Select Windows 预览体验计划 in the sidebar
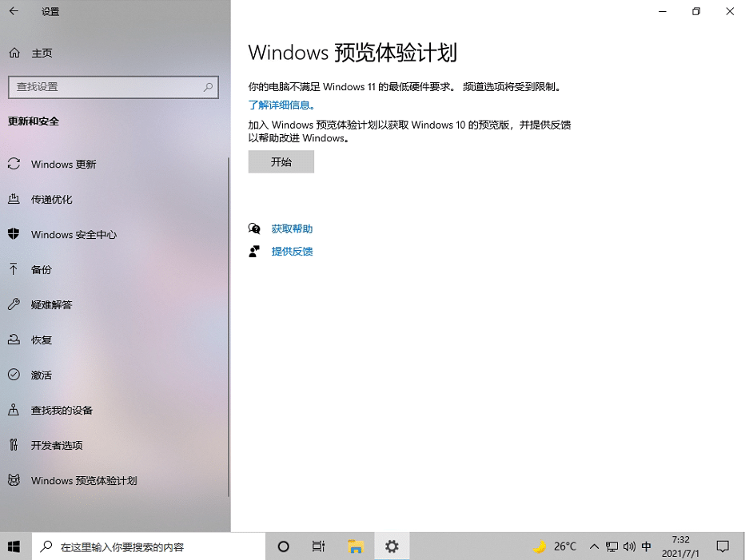The width and height of the screenshot is (745, 560). tap(84, 480)
